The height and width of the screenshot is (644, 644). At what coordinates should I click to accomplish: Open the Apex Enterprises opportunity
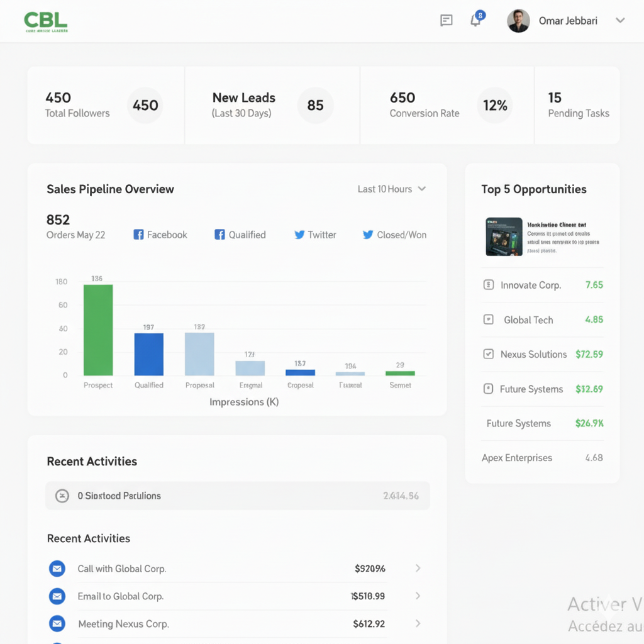pyautogui.click(x=517, y=458)
